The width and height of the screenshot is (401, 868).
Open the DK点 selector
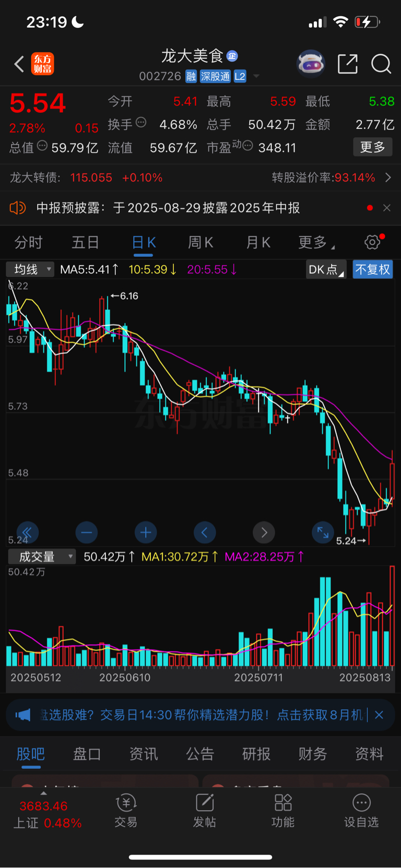coord(326,269)
